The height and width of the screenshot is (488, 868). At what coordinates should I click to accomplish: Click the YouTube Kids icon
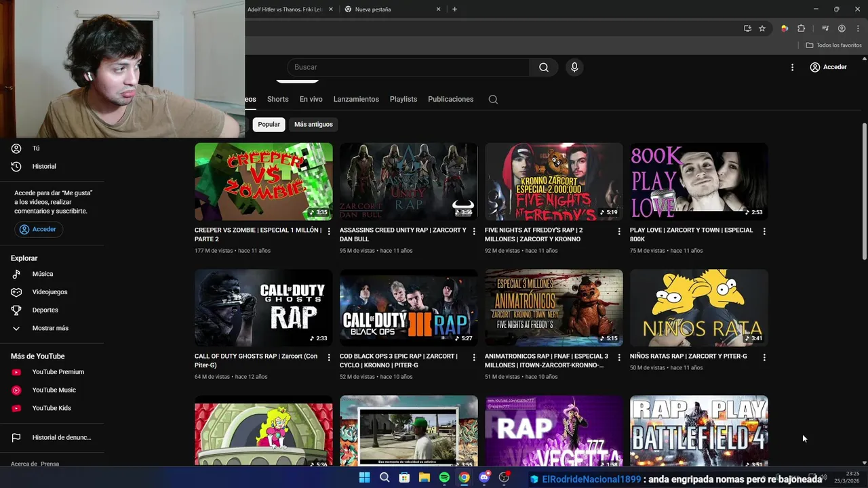pyautogui.click(x=16, y=408)
